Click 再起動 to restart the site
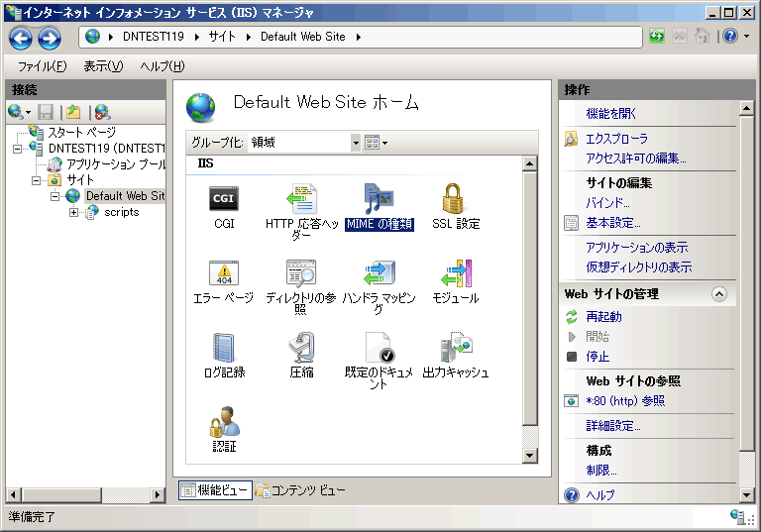The image size is (761, 532). (603, 317)
